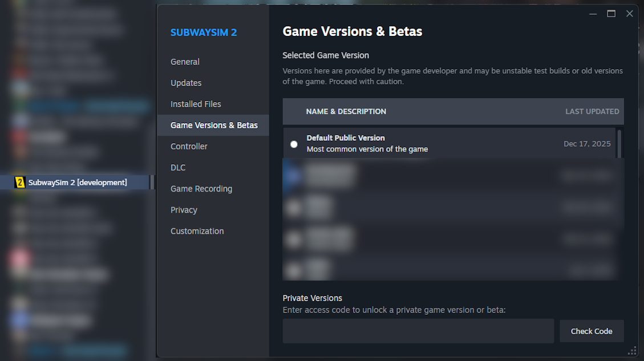The width and height of the screenshot is (644, 361).
Task: Close the properties window
Action: (x=629, y=14)
